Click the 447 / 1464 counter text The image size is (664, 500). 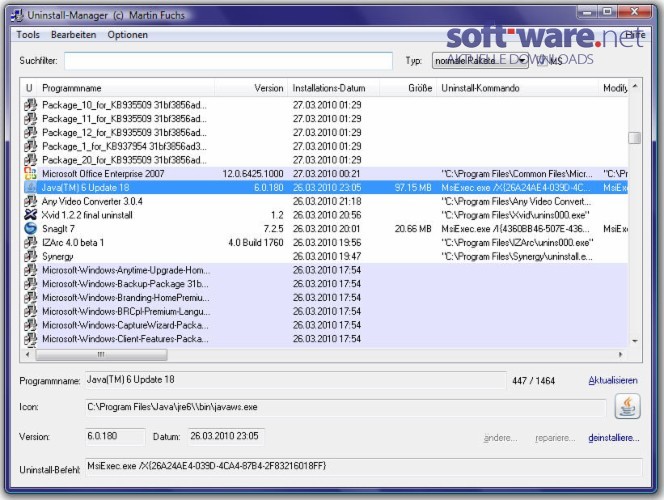point(534,381)
